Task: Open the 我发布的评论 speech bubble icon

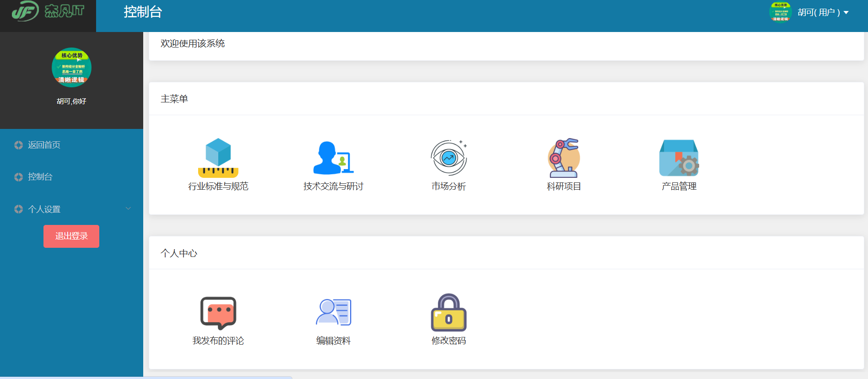Action: tap(218, 313)
